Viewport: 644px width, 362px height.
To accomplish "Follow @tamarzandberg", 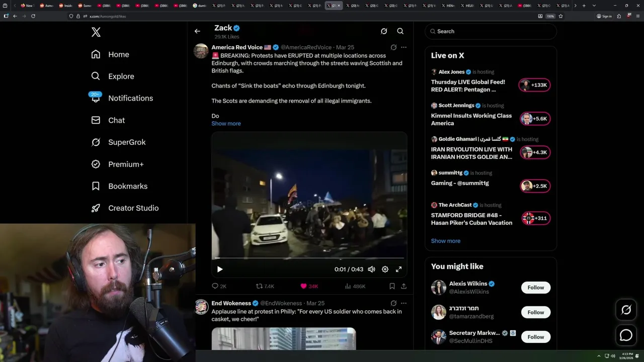I will click(x=536, y=312).
